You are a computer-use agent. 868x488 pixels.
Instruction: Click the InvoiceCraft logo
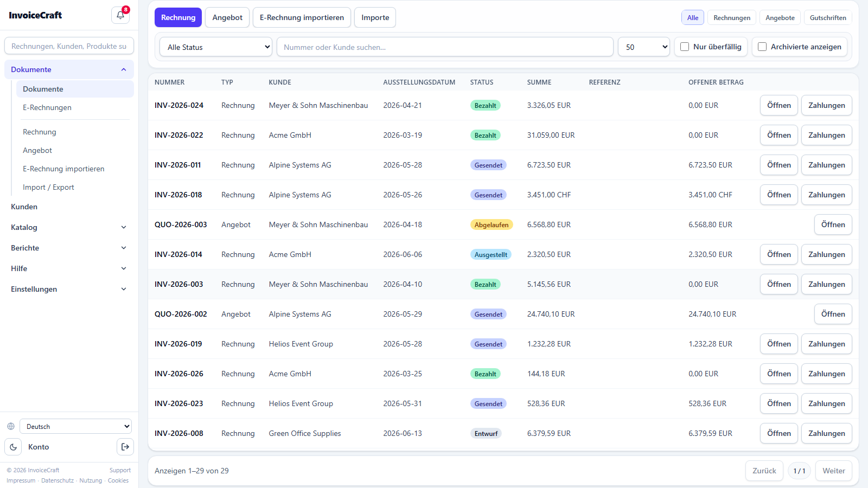35,15
